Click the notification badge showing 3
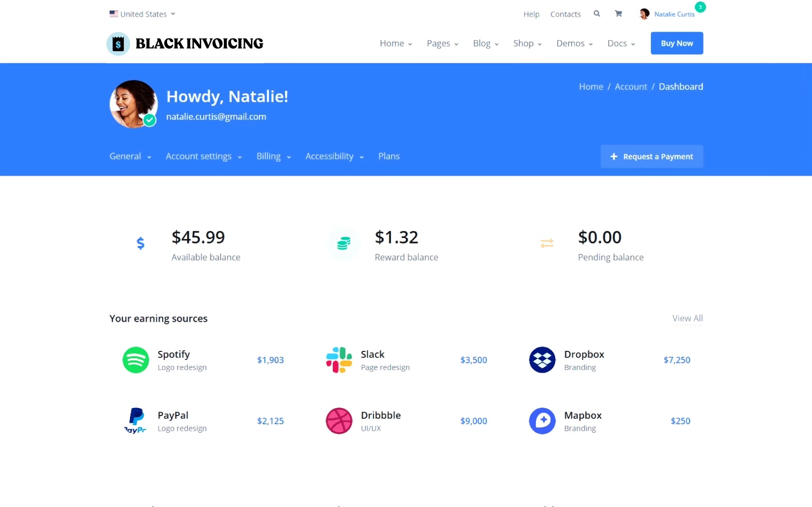The width and height of the screenshot is (812, 507). (x=700, y=7)
